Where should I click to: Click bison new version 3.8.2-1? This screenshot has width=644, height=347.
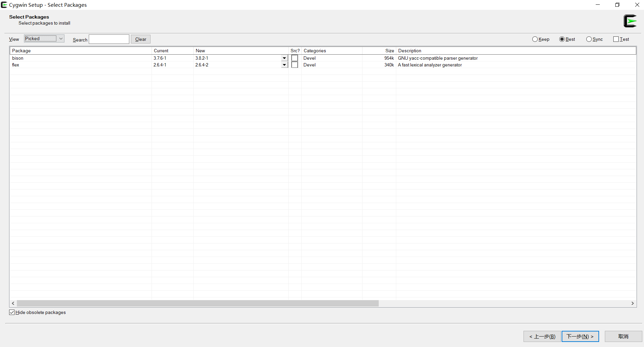[x=202, y=58]
